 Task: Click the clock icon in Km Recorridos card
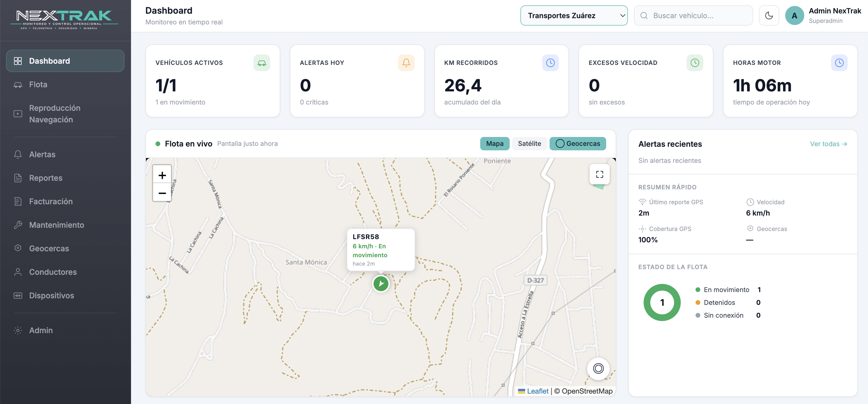pyautogui.click(x=550, y=63)
